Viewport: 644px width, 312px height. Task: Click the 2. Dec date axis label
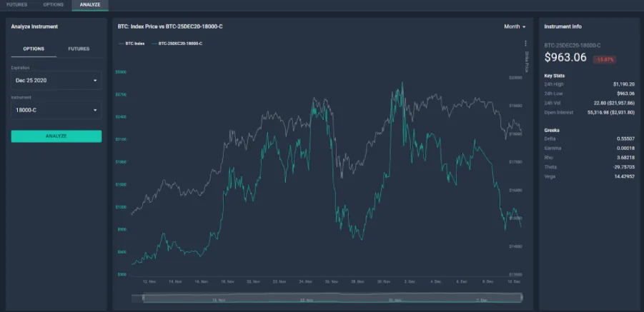[410, 282]
